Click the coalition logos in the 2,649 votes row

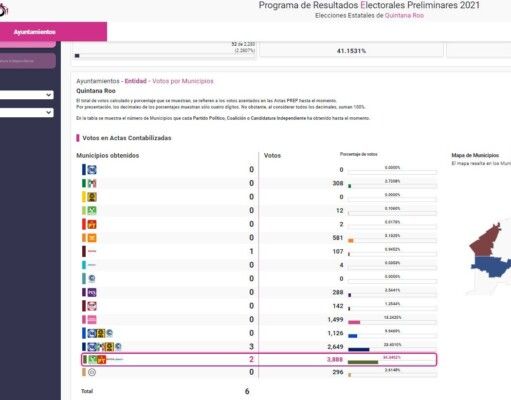104,347
